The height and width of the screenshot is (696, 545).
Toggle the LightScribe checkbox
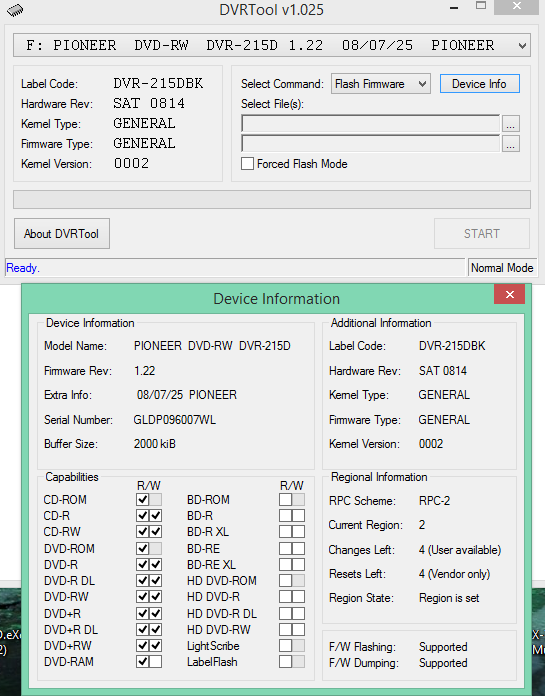[x=285, y=645]
